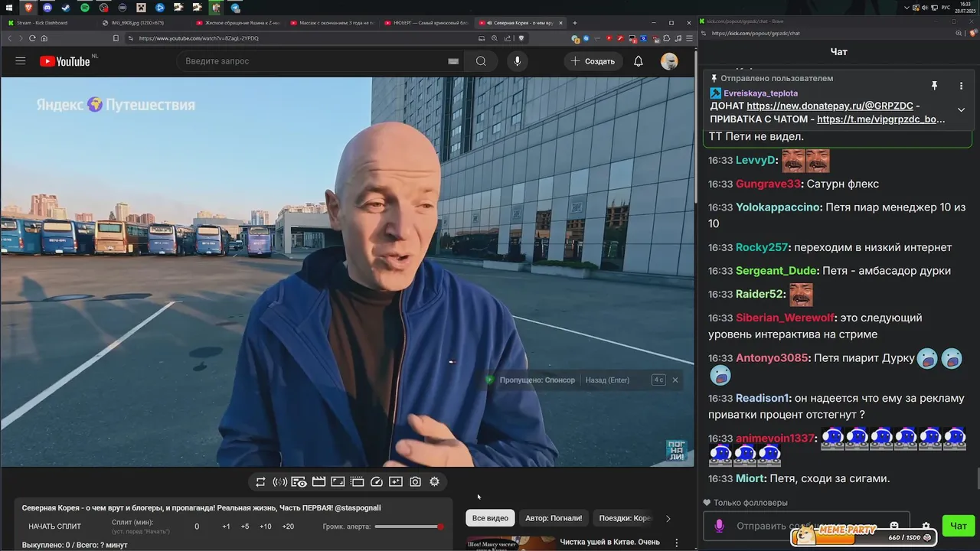This screenshot has width=980, height=551.
Task: Open the on-screen keyboard in the search box
Action: [453, 61]
